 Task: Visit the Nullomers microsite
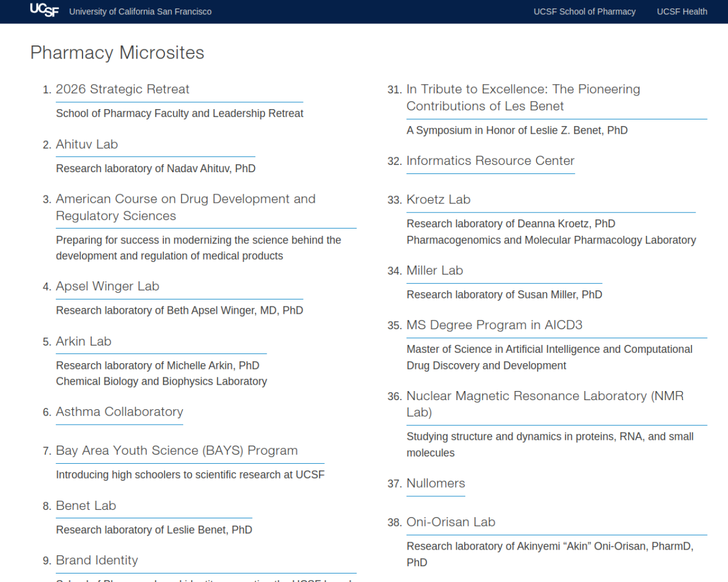[x=436, y=484]
